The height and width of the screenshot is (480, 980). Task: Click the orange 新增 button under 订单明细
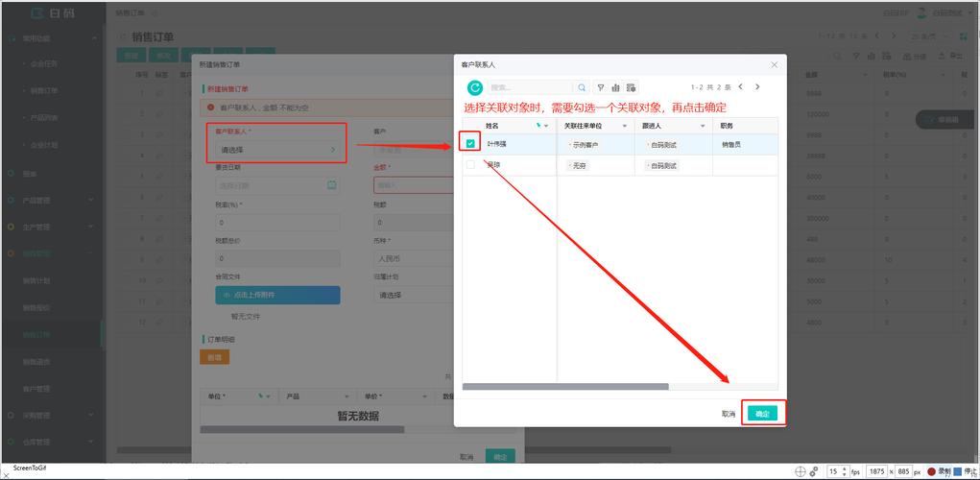point(214,357)
